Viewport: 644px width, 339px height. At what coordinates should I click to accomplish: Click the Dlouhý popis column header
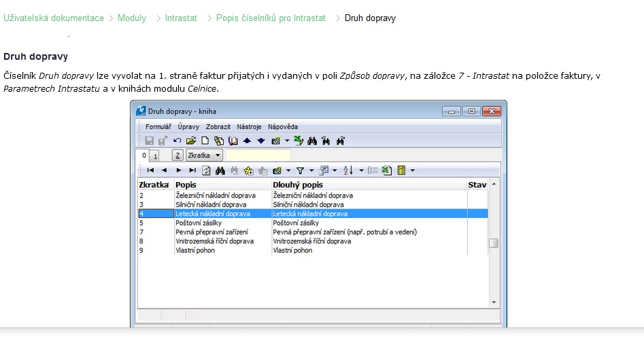(369, 185)
